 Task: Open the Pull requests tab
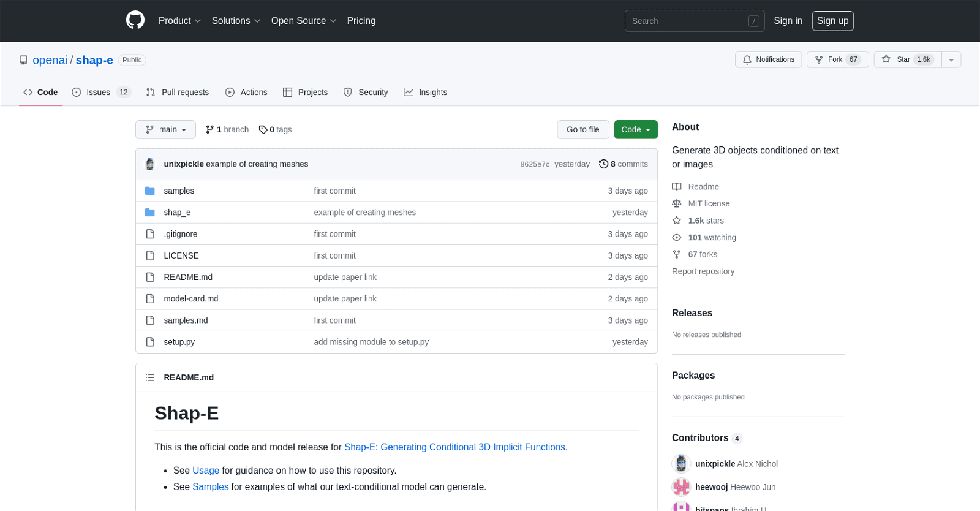178,93
